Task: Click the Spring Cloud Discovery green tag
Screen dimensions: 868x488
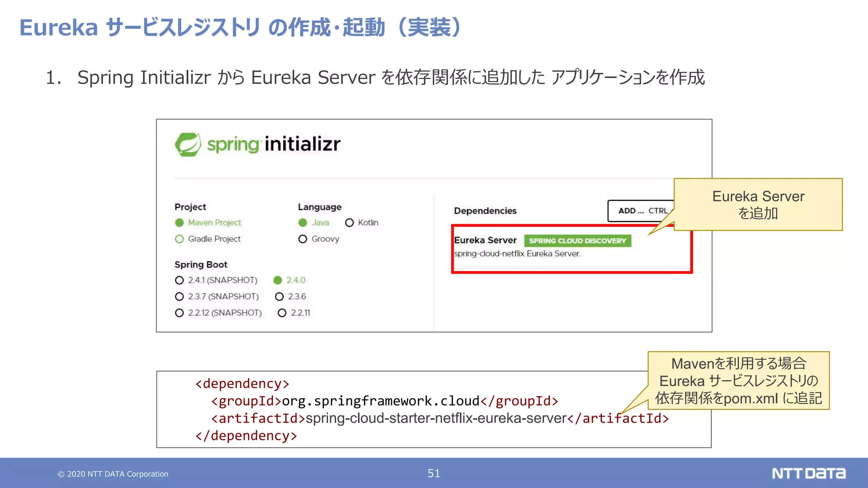Action: click(x=577, y=241)
